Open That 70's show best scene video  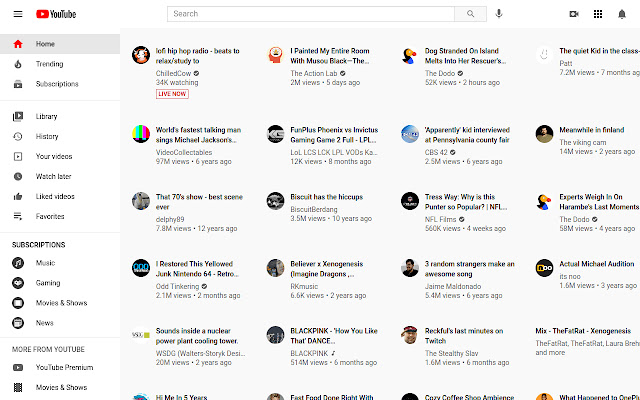pyautogui.click(x=199, y=202)
